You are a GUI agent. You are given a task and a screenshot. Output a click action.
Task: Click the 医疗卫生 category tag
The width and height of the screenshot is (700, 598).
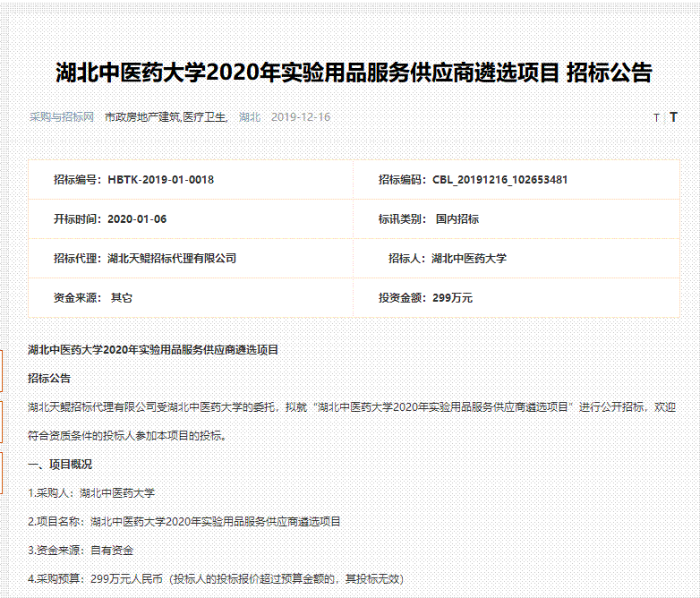[205, 117]
